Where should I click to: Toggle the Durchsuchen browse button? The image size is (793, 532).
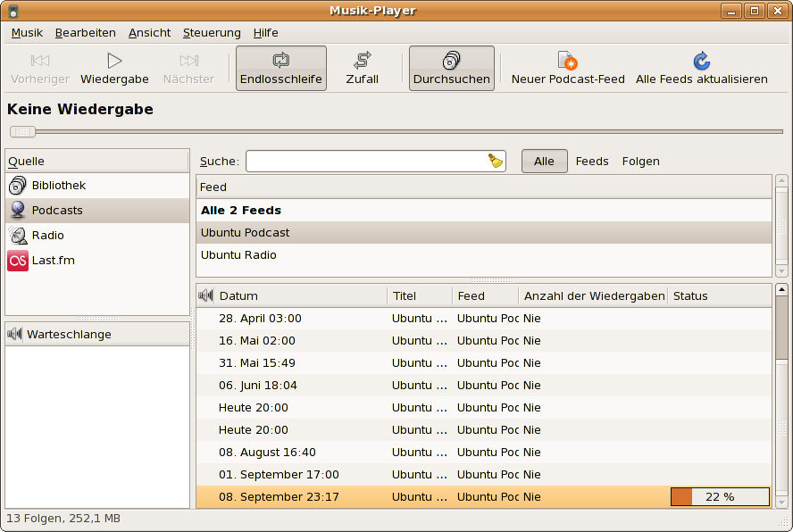tap(451, 69)
